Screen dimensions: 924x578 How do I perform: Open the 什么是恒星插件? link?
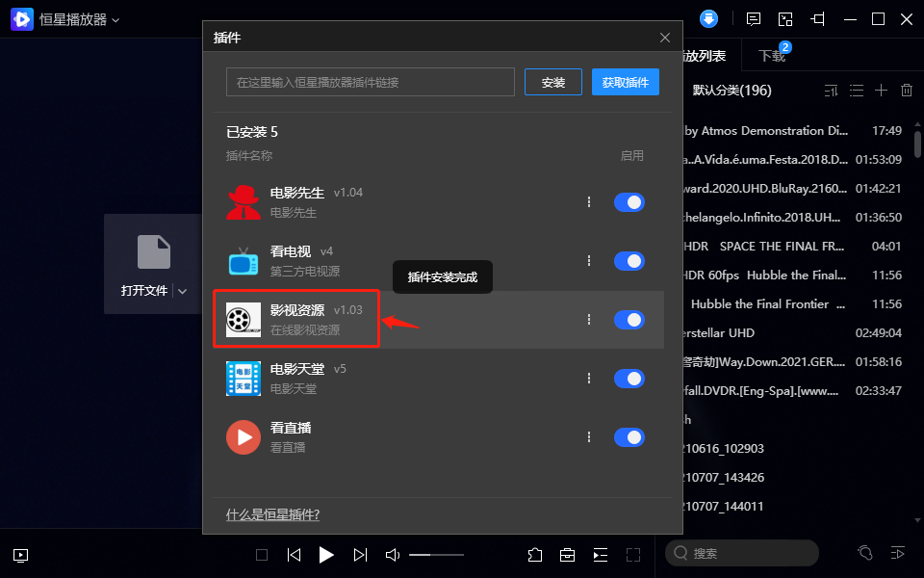click(x=272, y=514)
